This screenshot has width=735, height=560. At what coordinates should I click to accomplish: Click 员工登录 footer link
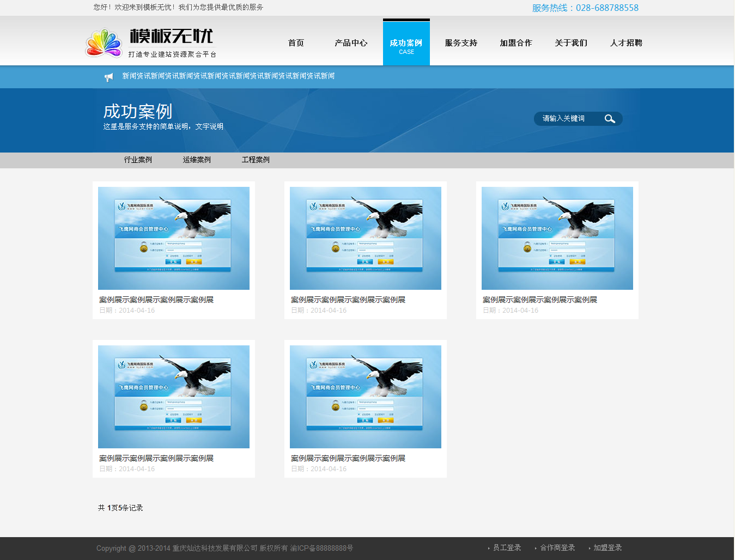coord(507,547)
